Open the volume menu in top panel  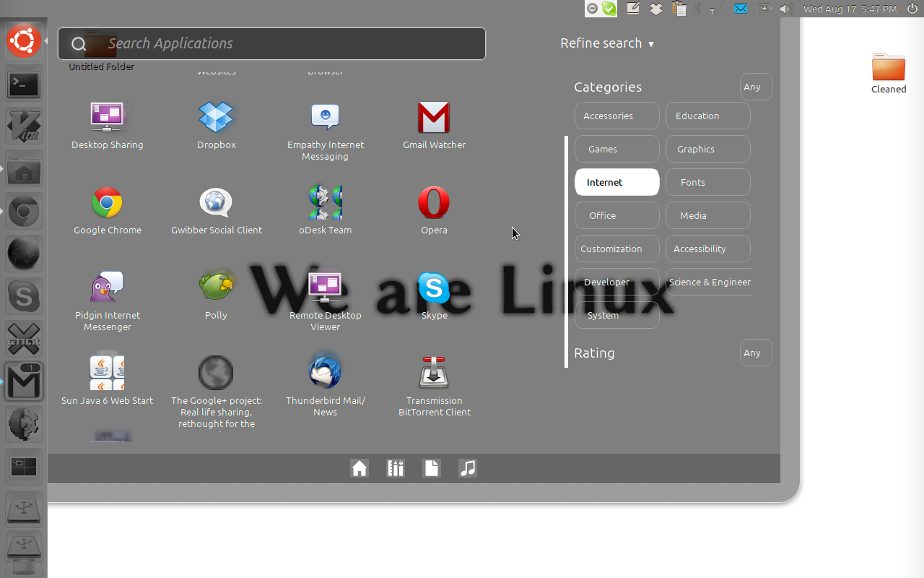click(786, 9)
